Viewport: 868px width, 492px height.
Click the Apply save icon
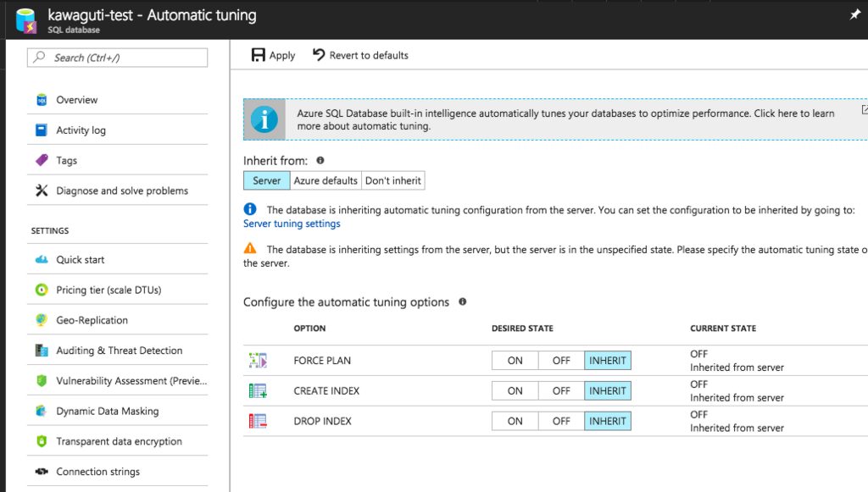point(259,55)
